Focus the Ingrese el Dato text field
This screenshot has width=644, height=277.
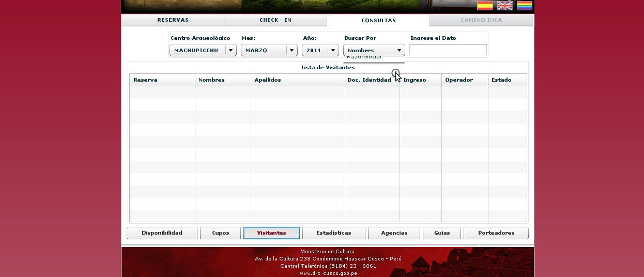click(x=448, y=50)
